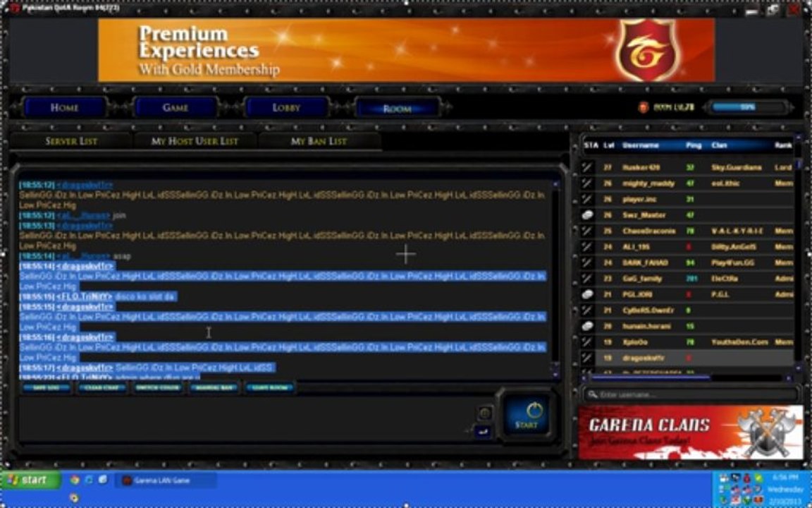Click the send message arrow button
This screenshot has width=812, height=508.
click(482, 431)
